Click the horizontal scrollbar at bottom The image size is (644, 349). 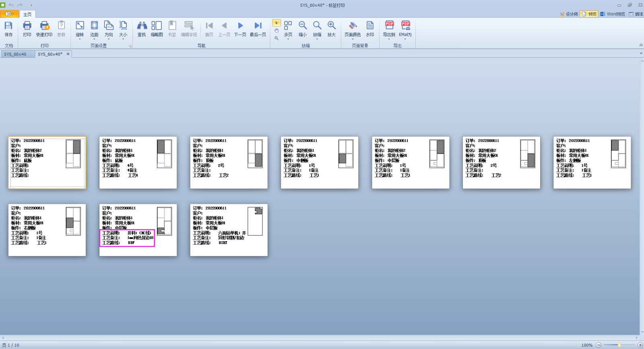tap(320, 338)
